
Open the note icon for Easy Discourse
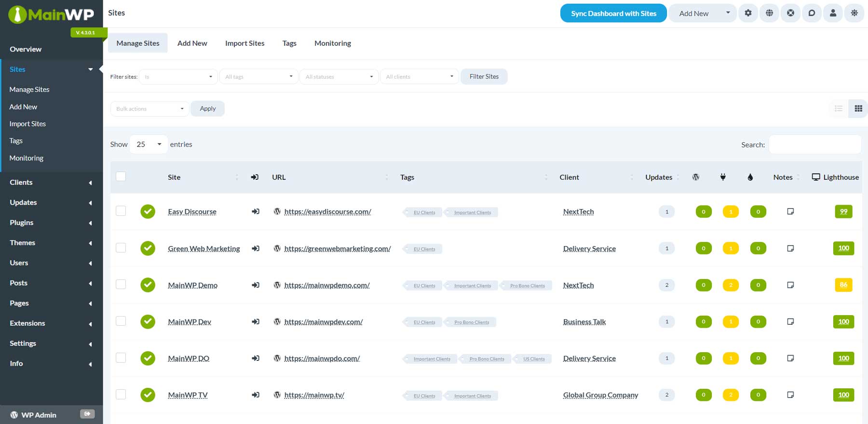790,212
